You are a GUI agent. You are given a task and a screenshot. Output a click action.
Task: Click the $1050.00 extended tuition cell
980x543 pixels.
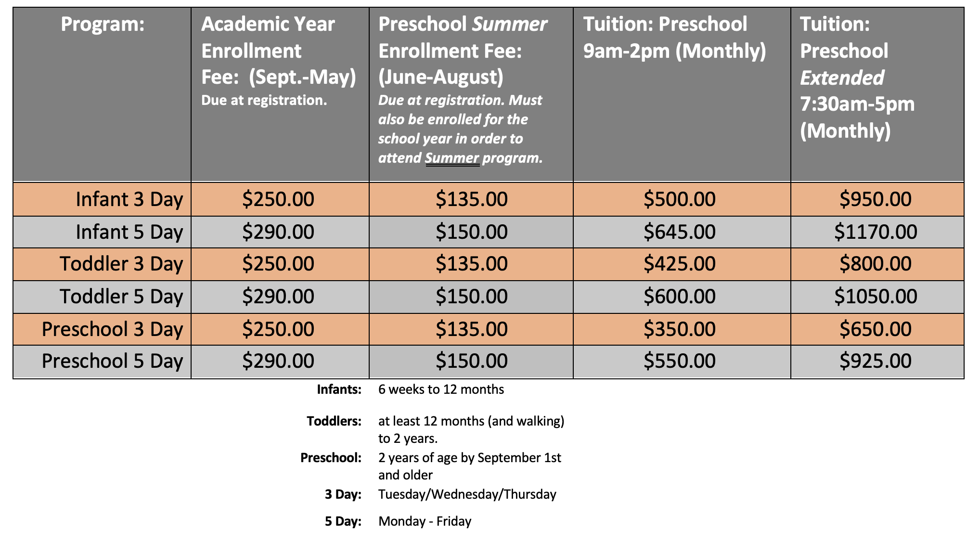876,297
